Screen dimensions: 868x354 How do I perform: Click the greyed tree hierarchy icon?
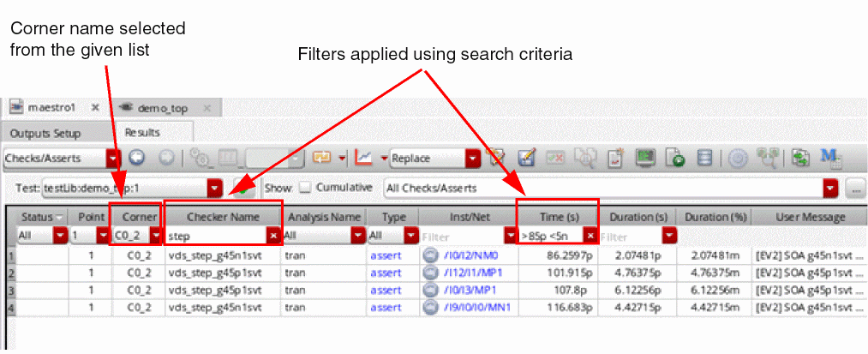click(767, 159)
